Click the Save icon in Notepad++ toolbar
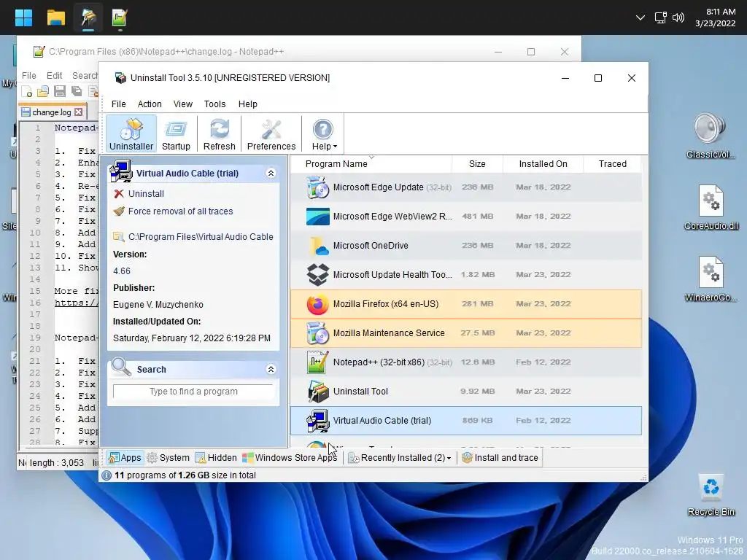 point(60,91)
